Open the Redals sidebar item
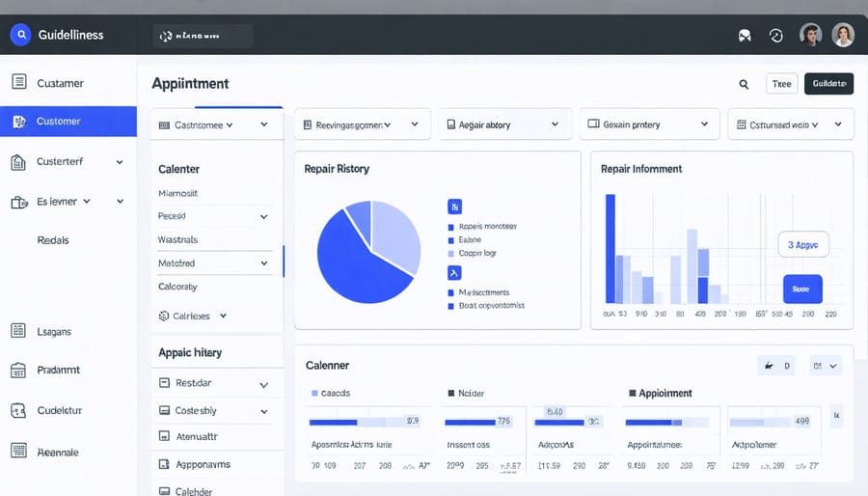This screenshot has width=868, height=496. tap(53, 240)
